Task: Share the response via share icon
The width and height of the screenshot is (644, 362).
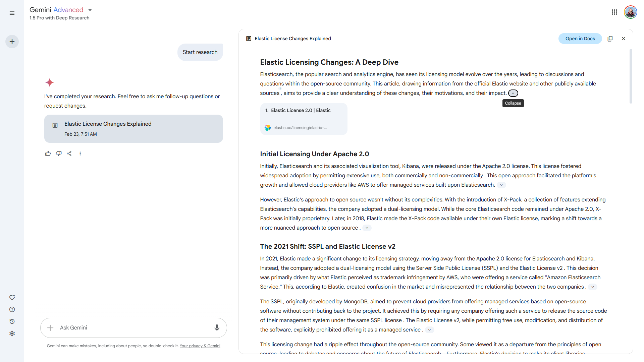Action: click(x=69, y=154)
